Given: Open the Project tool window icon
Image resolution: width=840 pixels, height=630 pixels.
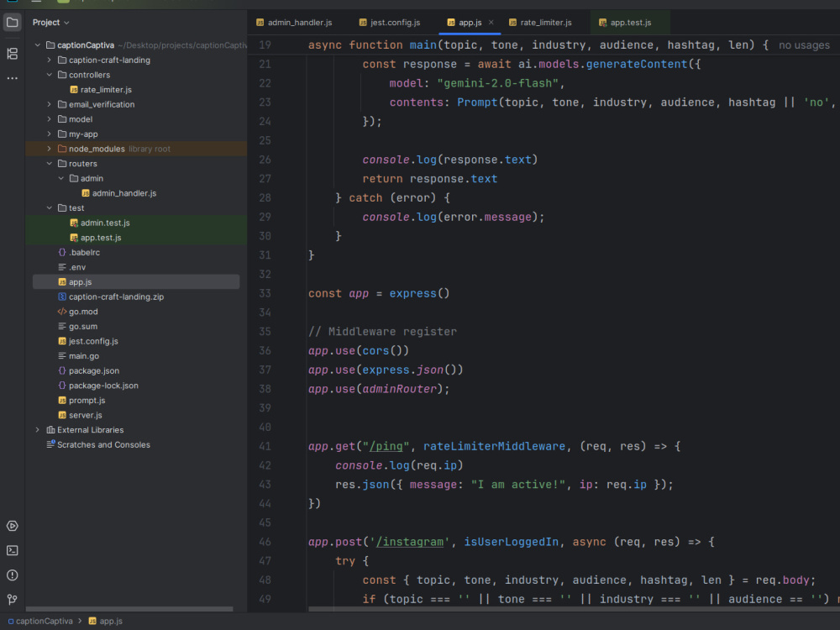Looking at the screenshot, I should point(12,23).
